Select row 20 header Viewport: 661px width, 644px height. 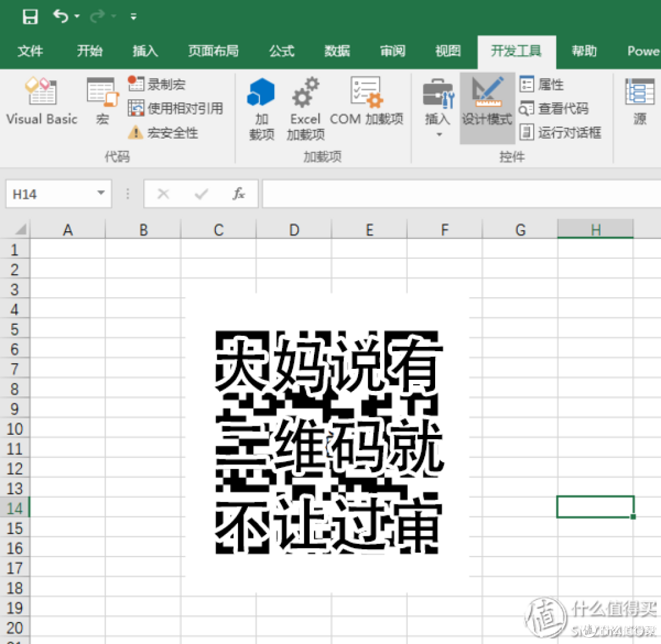(x=14, y=627)
